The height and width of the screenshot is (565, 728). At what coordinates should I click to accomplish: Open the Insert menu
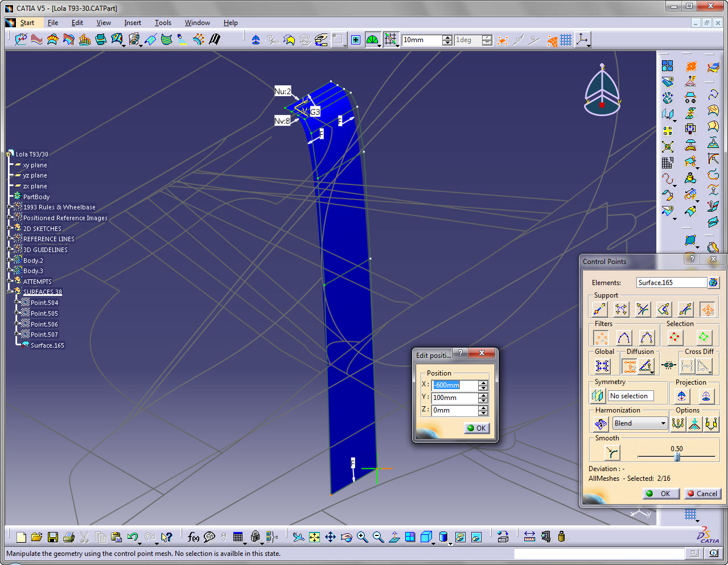[133, 23]
